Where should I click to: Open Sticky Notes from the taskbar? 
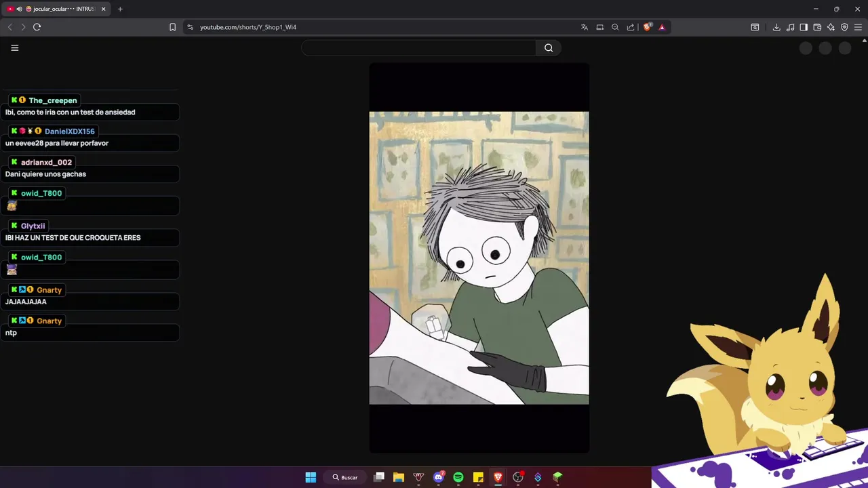point(478,477)
